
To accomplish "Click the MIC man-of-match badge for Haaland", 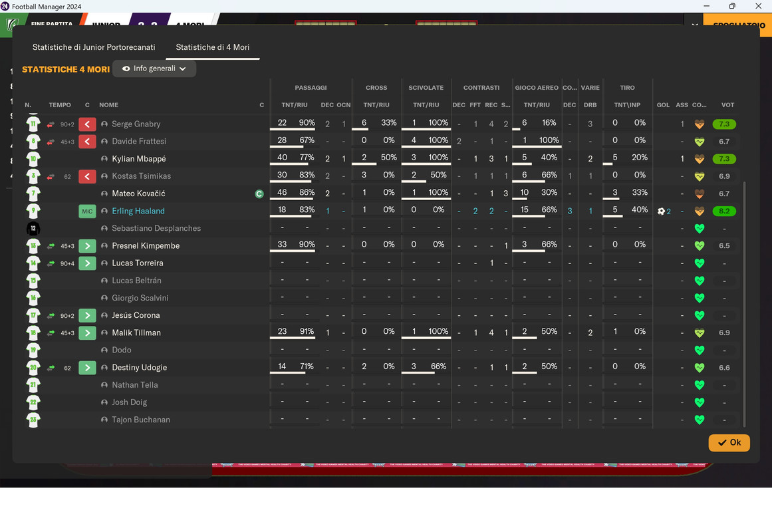I will [x=87, y=211].
